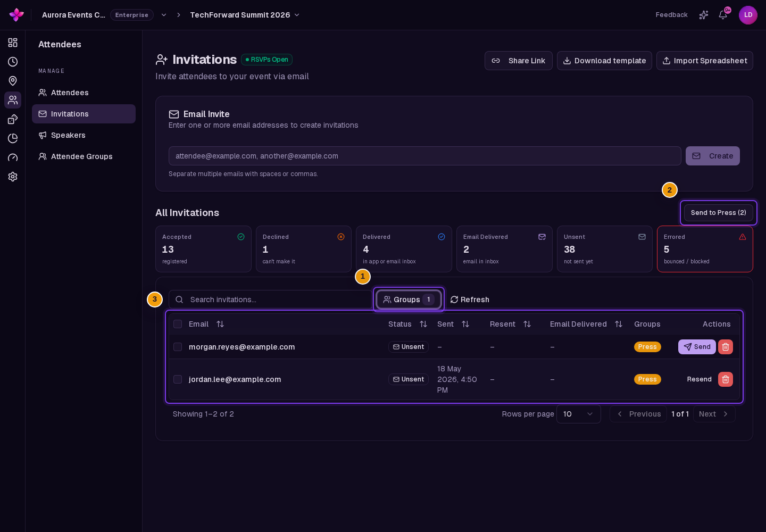This screenshot has height=532, width=766.
Task: Click the Download template button
Action: coord(604,61)
